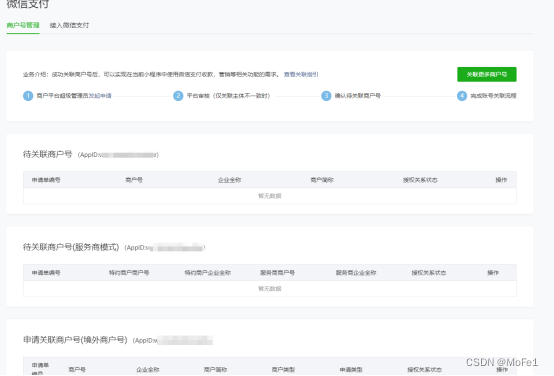Click the step text 平台审核（仅关联主体不一致时）
This screenshot has height=376, width=554.
point(228,95)
